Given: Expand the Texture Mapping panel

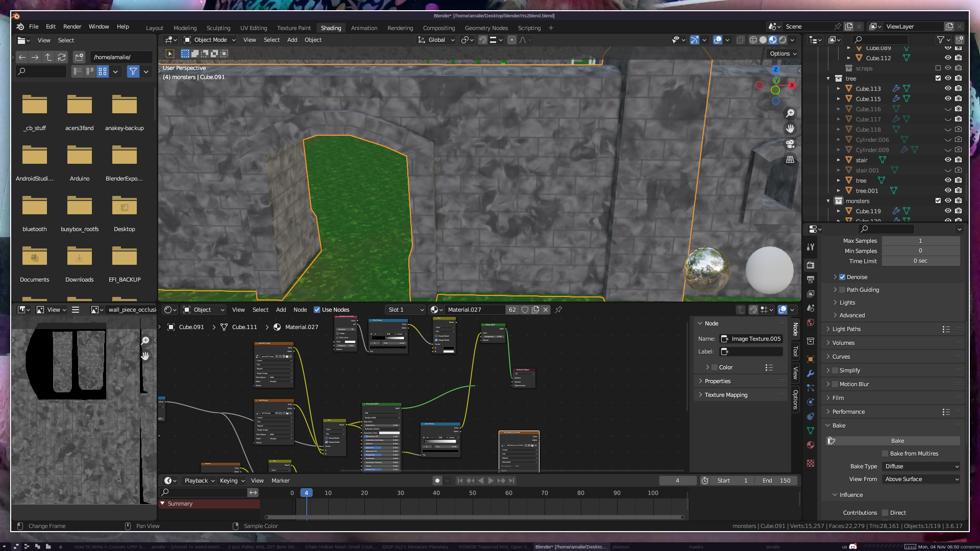Looking at the screenshot, I should pyautogui.click(x=725, y=395).
